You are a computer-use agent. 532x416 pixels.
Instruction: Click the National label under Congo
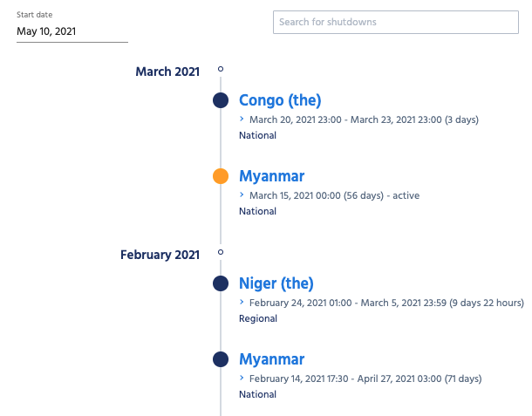coord(257,135)
